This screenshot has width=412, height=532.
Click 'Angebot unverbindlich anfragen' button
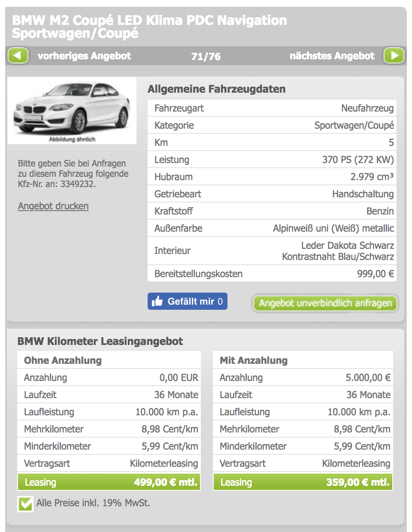(x=325, y=303)
